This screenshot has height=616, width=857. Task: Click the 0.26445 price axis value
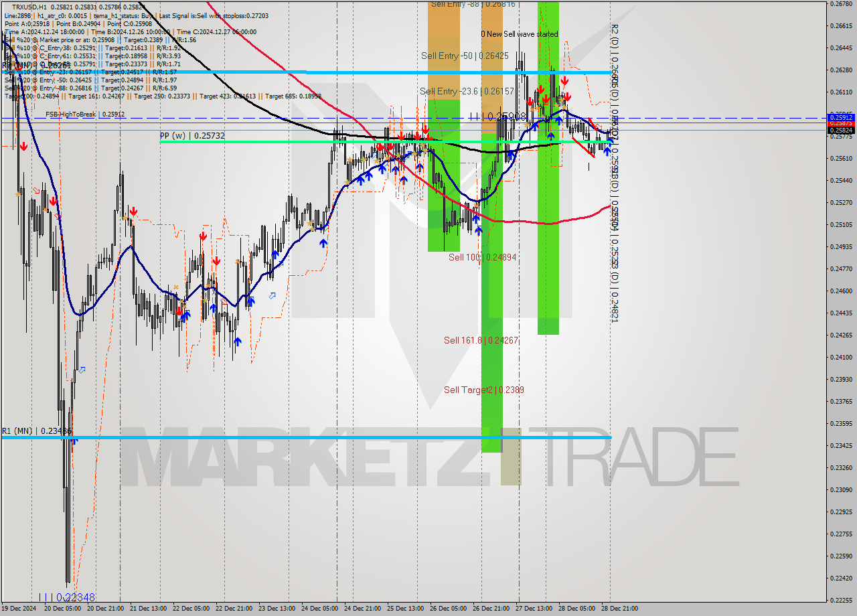click(x=841, y=48)
